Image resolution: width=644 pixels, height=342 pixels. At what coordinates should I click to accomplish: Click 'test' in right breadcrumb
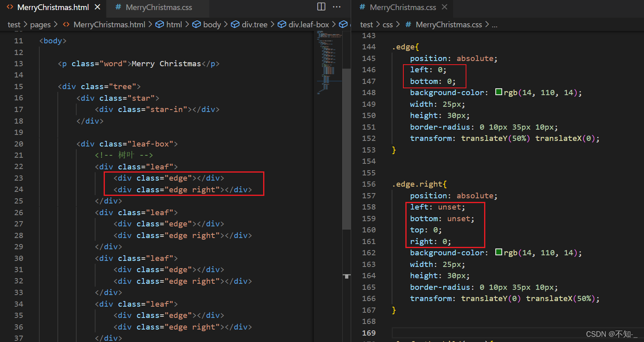coord(366,24)
